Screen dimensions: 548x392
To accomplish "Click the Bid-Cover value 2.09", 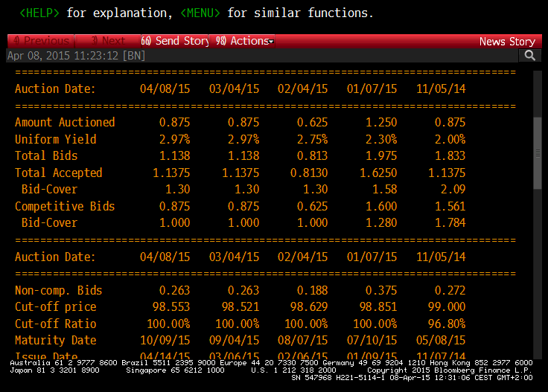I will pos(453,189).
